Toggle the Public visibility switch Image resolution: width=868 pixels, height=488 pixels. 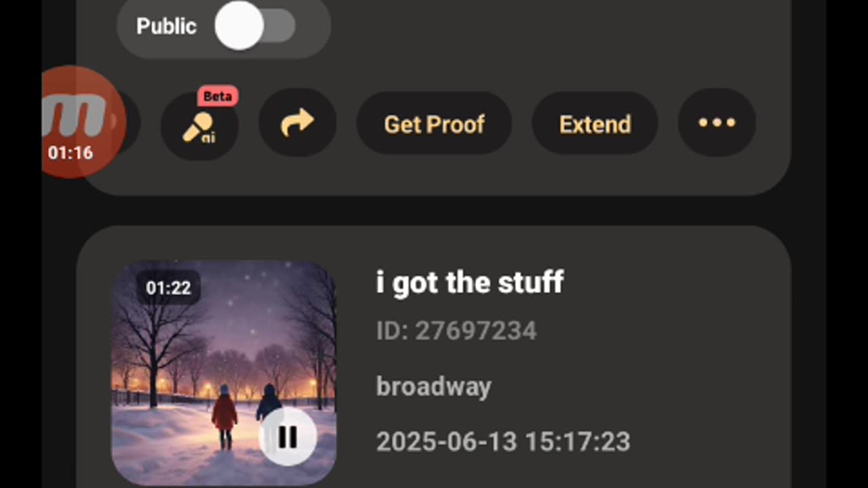pos(254,26)
